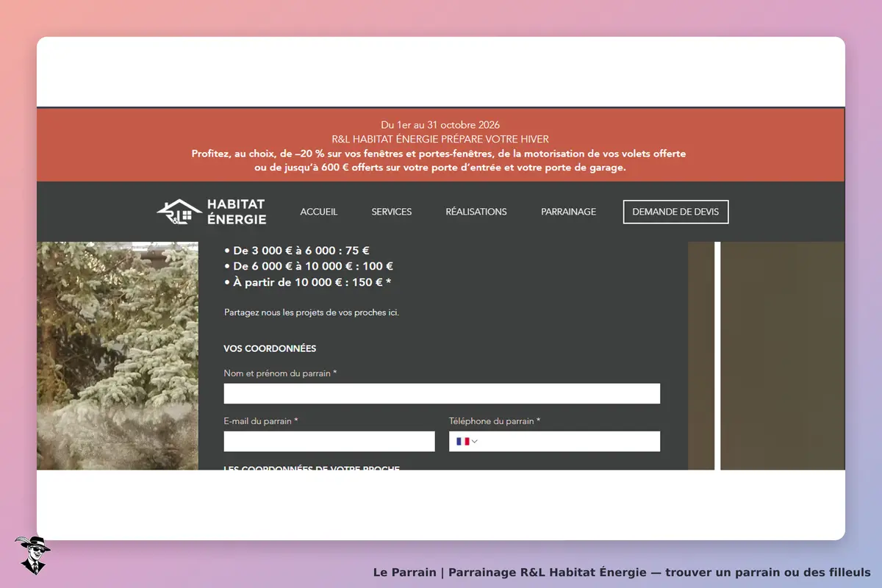Click the snowy fir tree photo
Image resolution: width=882 pixels, height=588 pixels.
[118, 356]
